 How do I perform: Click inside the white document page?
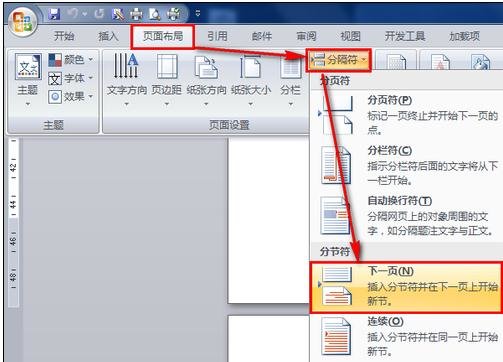pyautogui.click(x=269, y=220)
